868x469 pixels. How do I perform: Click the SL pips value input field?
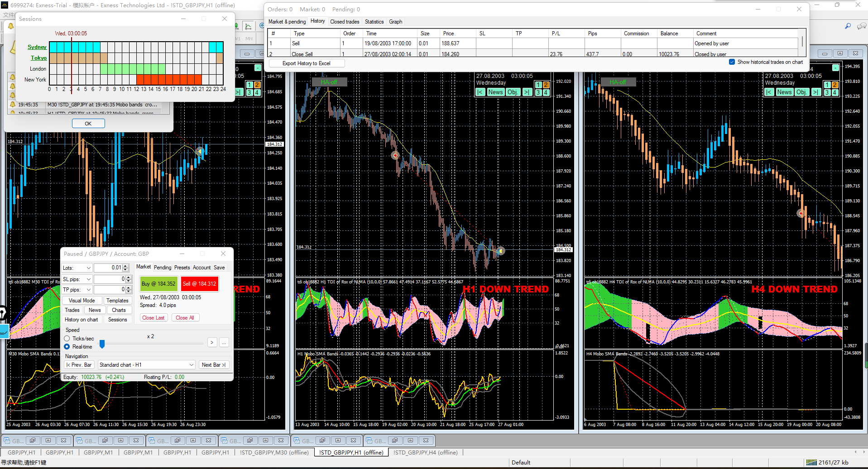pyautogui.click(x=110, y=279)
